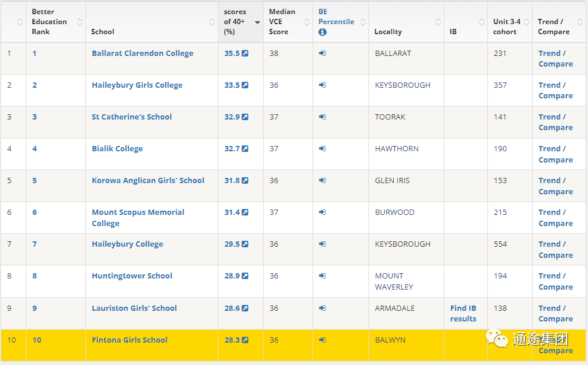Open Korowa Anglican Girls' School page
The height and width of the screenshot is (365, 588).
tap(148, 180)
